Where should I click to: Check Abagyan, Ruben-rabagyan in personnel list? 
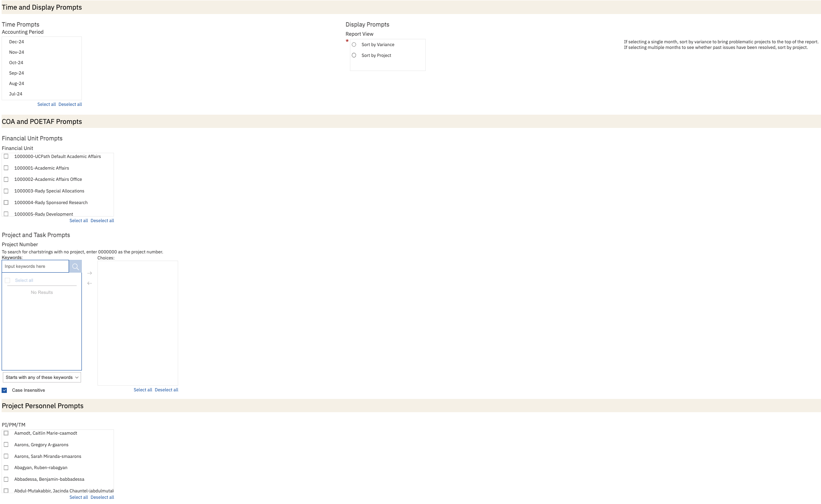pyautogui.click(x=6, y=468)
